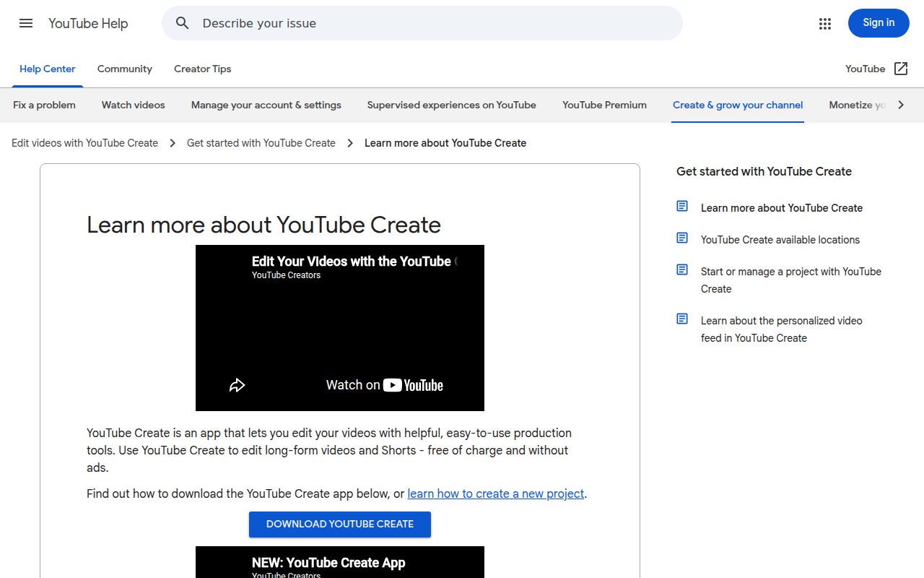Click share arrow on Edit Your Videos video
The width and height of the screenshot is (924, 578).
237,385
